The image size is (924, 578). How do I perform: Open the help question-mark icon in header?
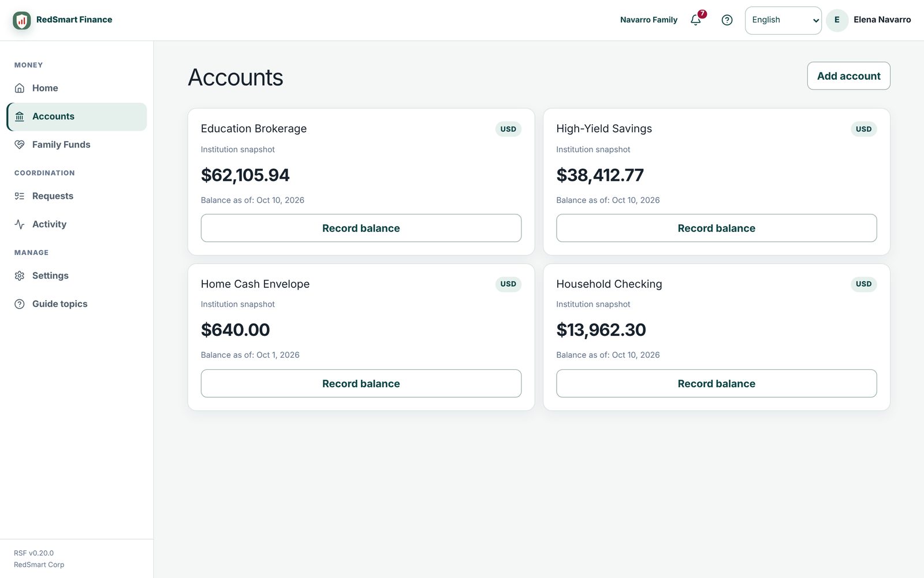click(727, 20)
